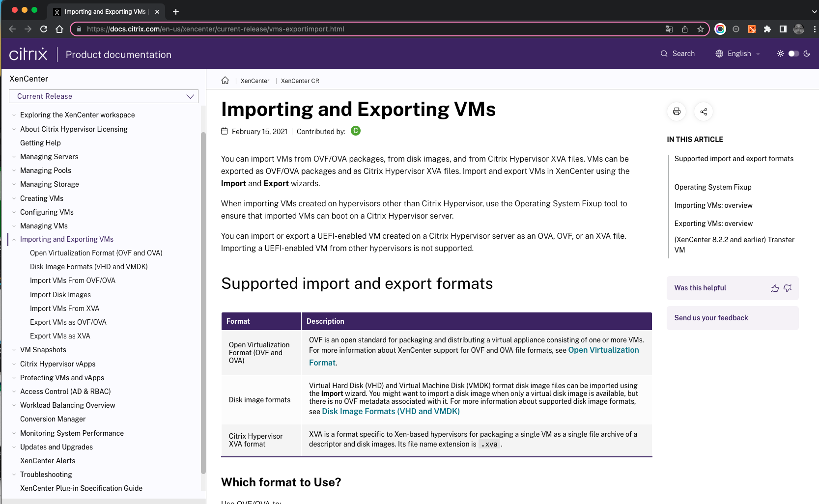819x504 pixels.
Task: Jump to Importing VMs: overview section
Action: [x=713, y=205]
